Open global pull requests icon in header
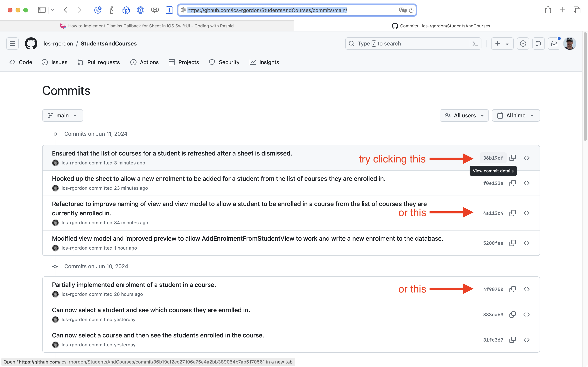The width and height of the screenshot is (588, 367). (538, 44)
